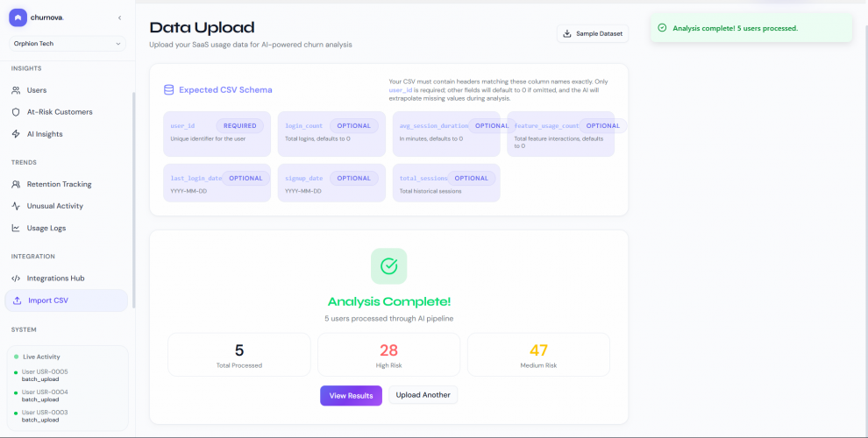Click the total_sessions field name

click(423, 178)
